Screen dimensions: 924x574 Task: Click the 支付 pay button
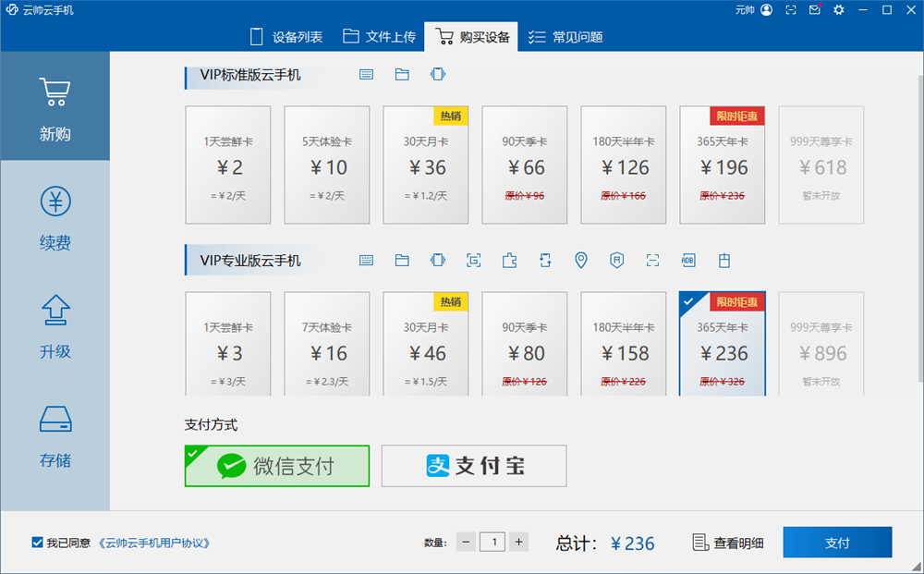click(x=837, y=543)
